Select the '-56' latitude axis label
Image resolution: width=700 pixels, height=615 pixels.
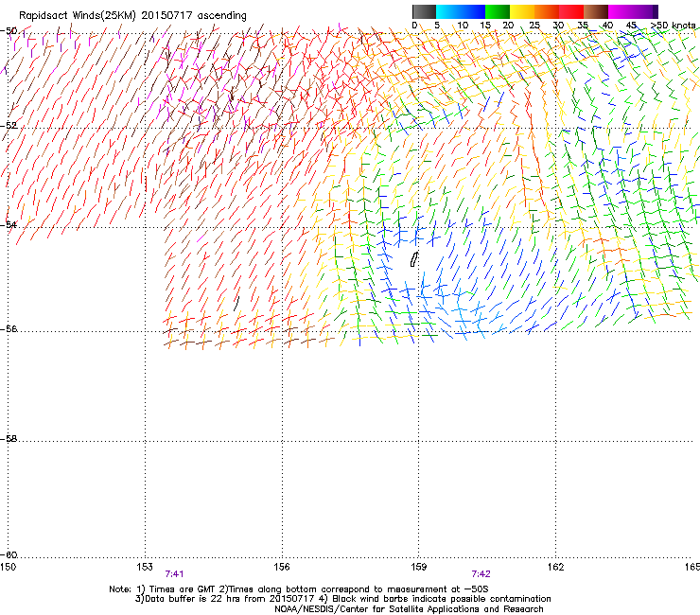tap(9, 328)
